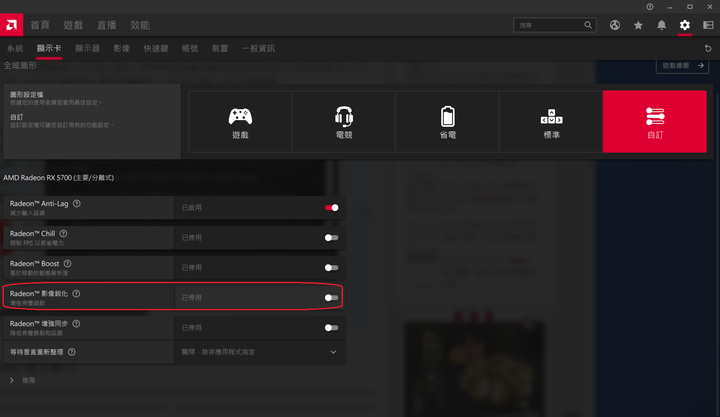Click help icon next to Radeon Boost

[68, 264]
